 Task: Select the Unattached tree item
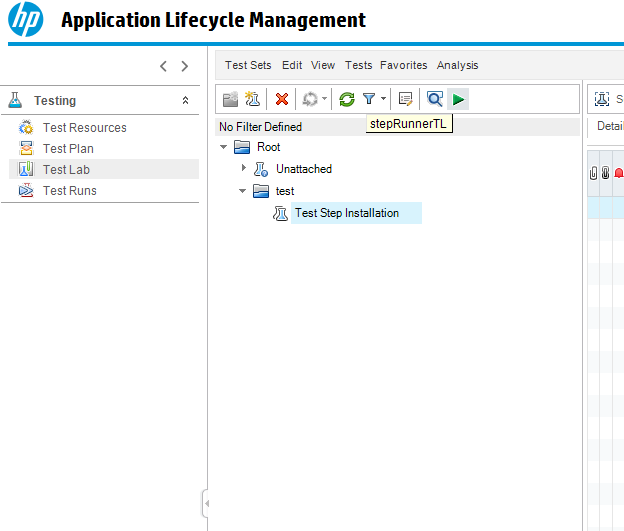(x=304, y=169)
